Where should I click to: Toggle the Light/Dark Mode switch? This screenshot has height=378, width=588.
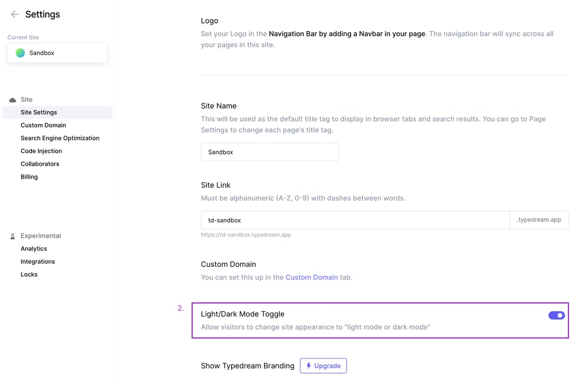(556, 315)
